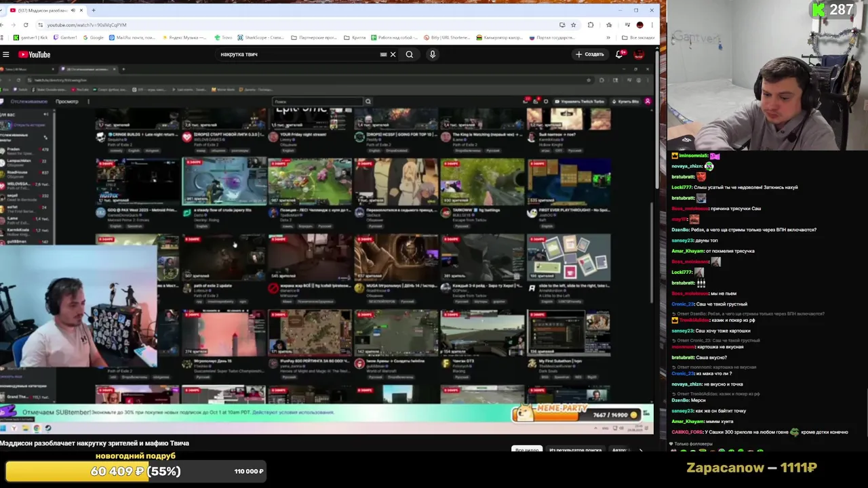Click the video title Мэддисон разоблачает накрутку
Viewport: 868px width, 488px height.
[94, 443]
